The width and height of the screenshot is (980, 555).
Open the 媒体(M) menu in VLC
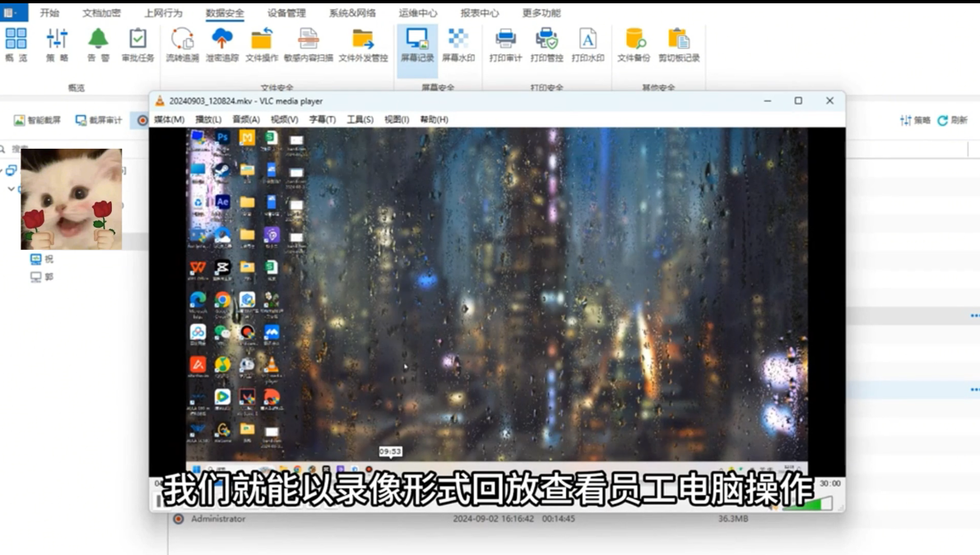pos(167,118)
